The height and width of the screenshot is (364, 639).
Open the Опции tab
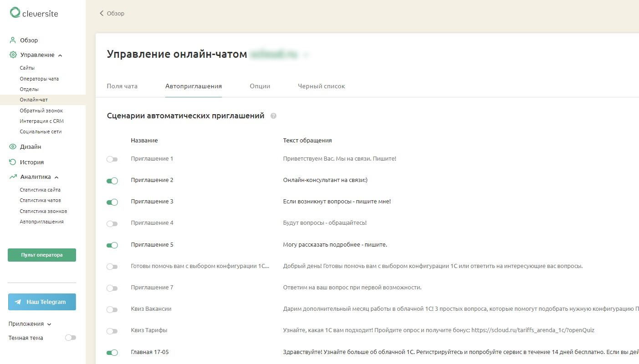point(260,86)
